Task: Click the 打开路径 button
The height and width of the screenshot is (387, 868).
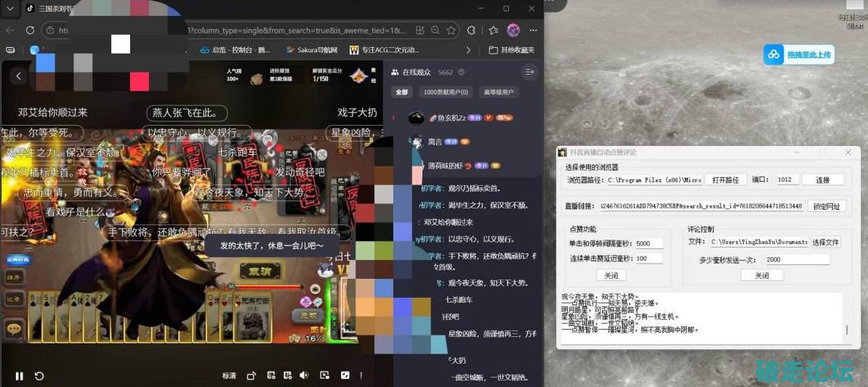Action: click(x=725, y=180)
